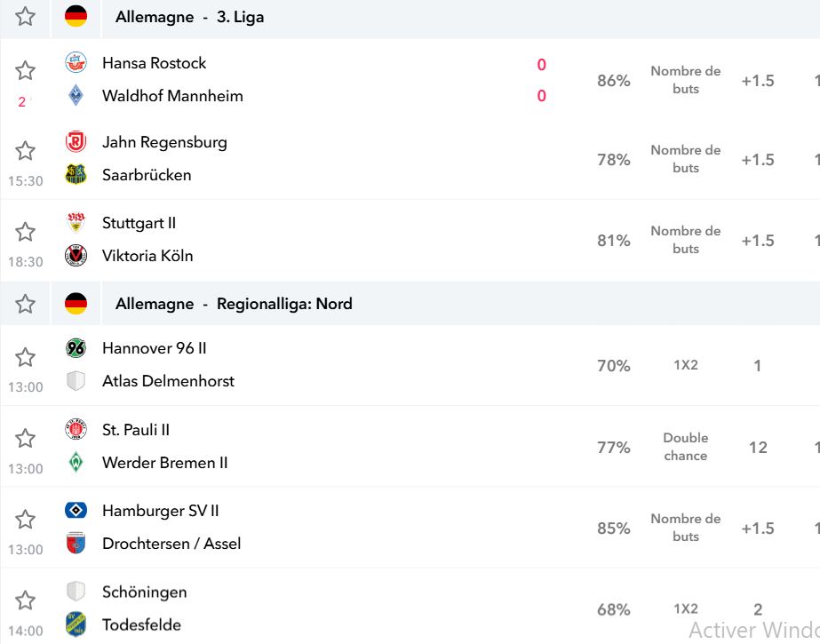Click the Stuttgart II VfB crest
This screenshot has height=644, width=820.
coord(76,222)
